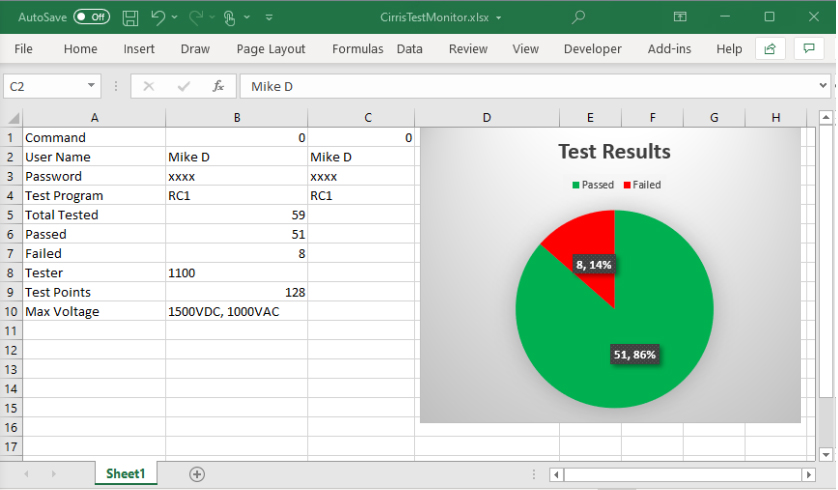Click cell with 1500VDC, 1000VAC

click(237, 312)
